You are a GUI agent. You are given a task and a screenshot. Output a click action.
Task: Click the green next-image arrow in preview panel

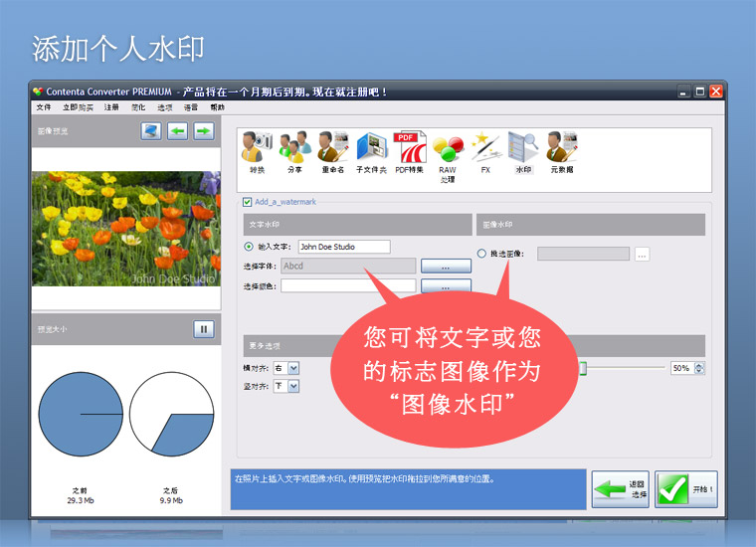203,130
